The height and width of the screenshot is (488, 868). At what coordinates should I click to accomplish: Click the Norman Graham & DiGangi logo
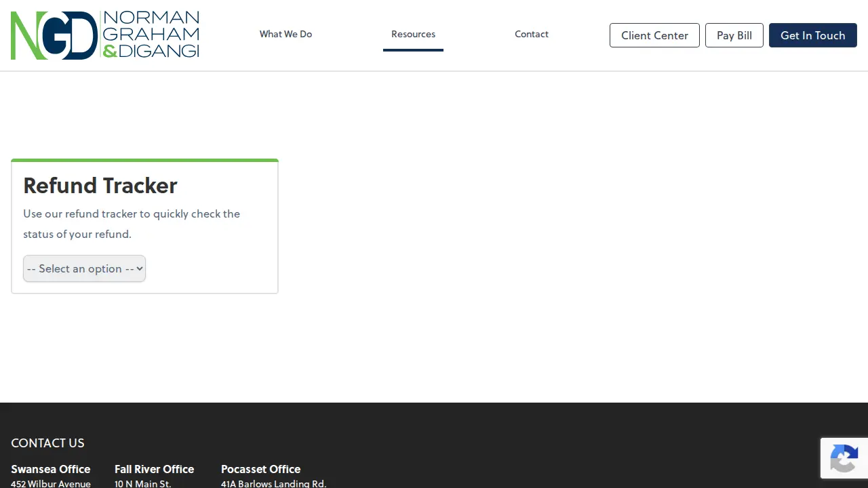point(105,35)
